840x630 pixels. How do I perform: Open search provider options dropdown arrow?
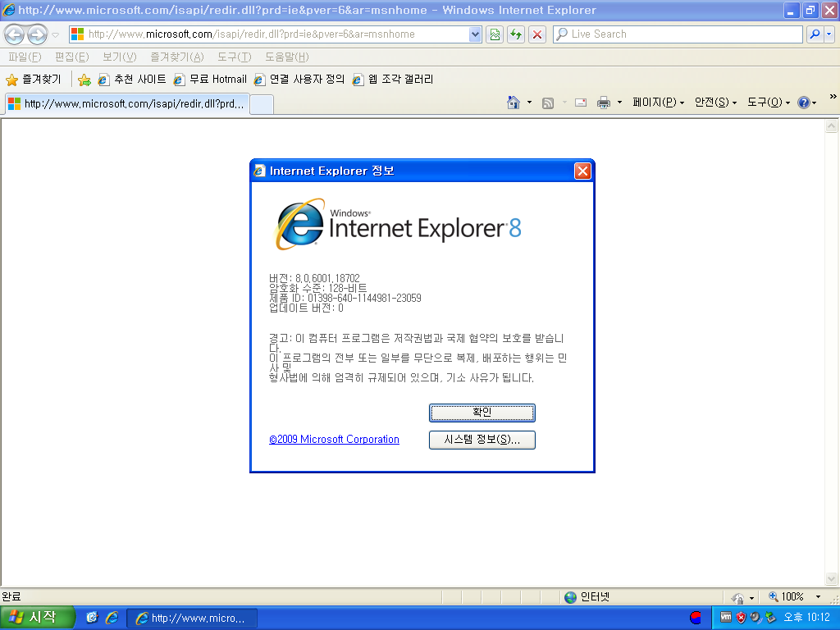(x=829, y=34)
